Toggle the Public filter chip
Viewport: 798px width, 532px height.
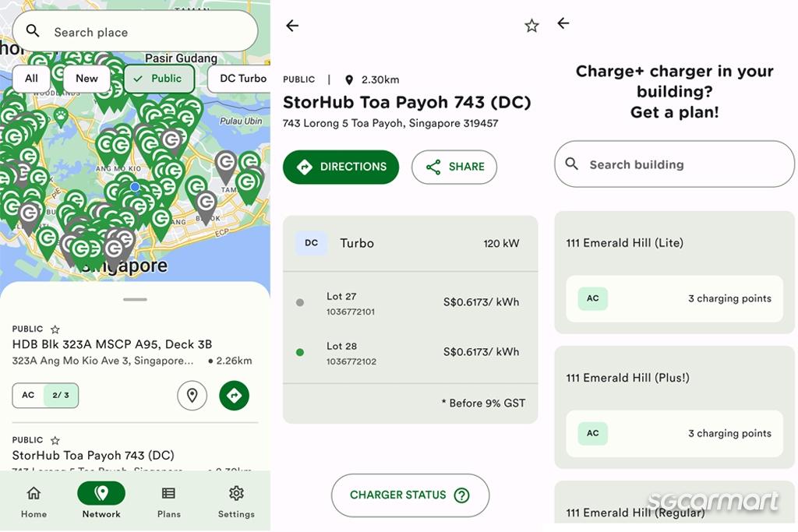(x=158, y=79)
